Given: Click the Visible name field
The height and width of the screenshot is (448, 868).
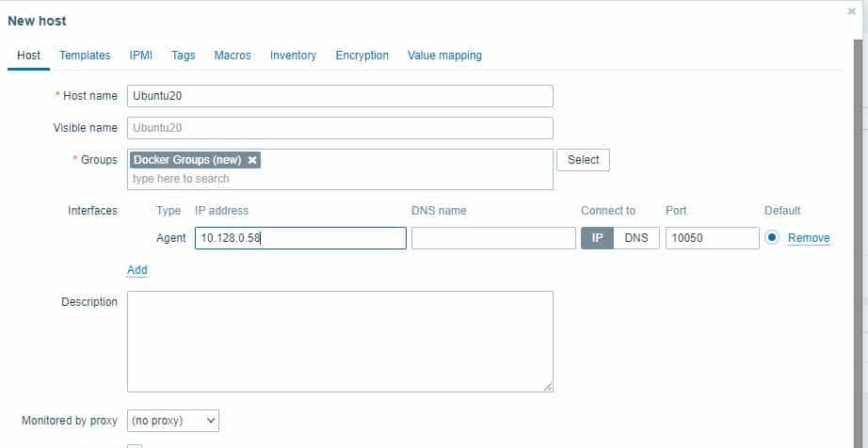Looking at the screenshot, I should click(x=340, y=128).
